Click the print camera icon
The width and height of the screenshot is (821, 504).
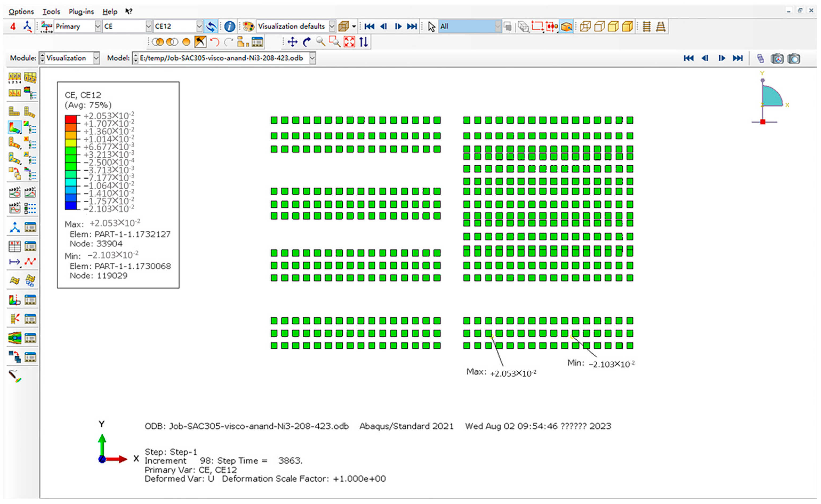[x=794, y=59]
